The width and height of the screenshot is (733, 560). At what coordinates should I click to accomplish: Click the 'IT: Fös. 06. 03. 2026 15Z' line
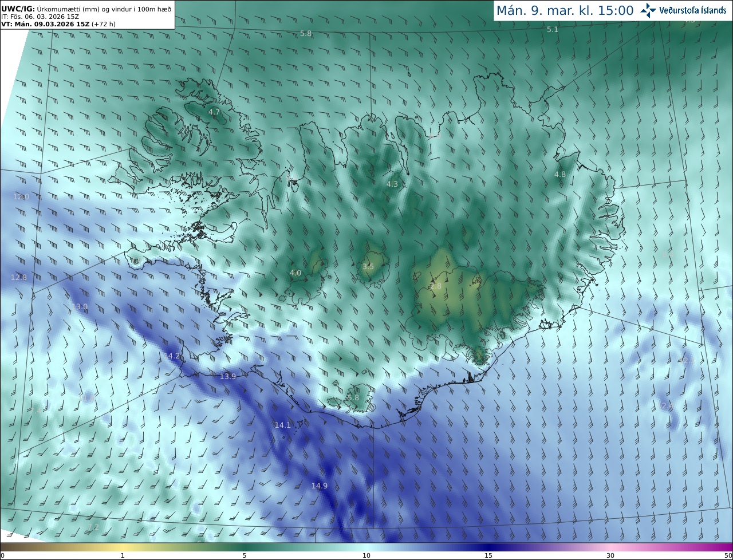point(40,17)
